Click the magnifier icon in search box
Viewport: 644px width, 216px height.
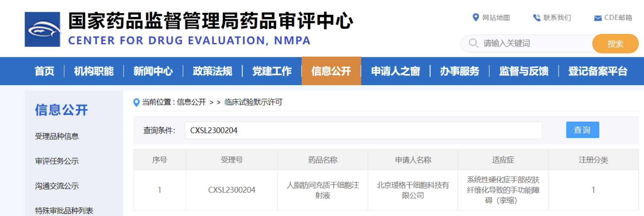(x=473, y=43)
